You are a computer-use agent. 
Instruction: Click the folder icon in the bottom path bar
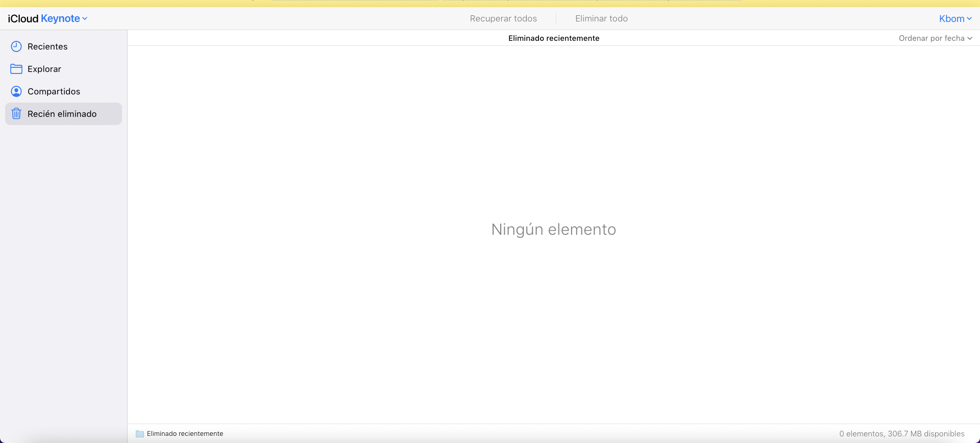pyautogui.click(x=139, y=434)
